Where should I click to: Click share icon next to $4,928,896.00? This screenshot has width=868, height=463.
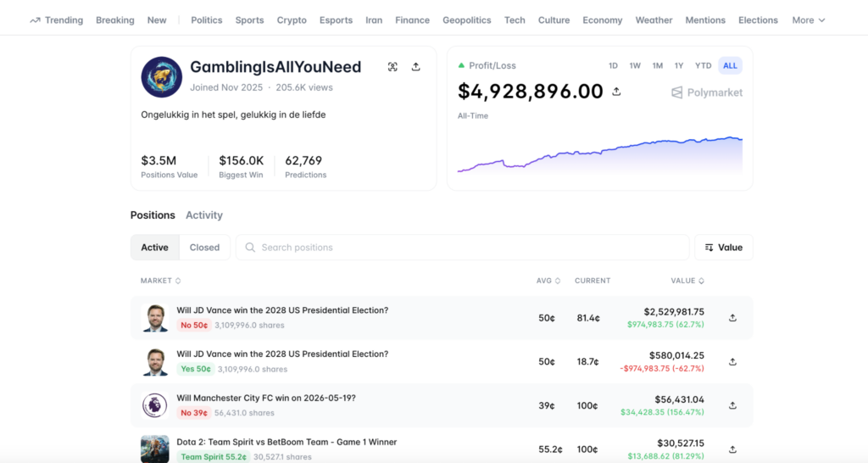[616, 92]
